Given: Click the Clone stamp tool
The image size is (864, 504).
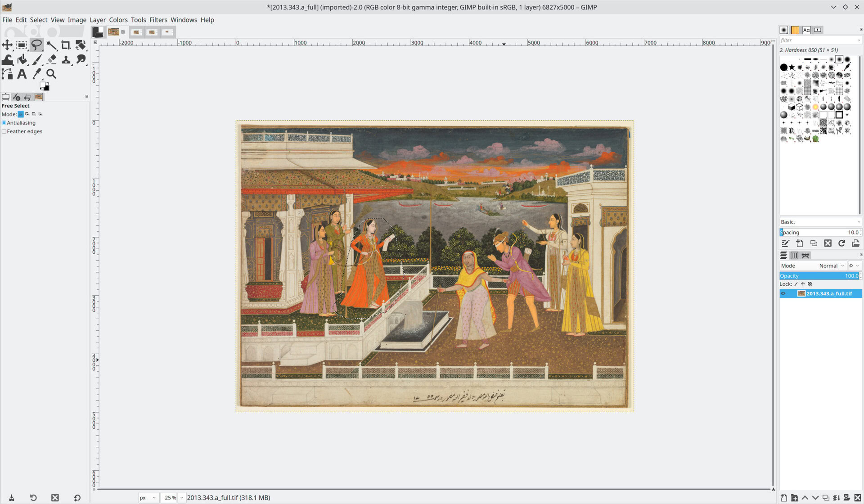Looking at the screenshot, I should [x=66, y=59].
